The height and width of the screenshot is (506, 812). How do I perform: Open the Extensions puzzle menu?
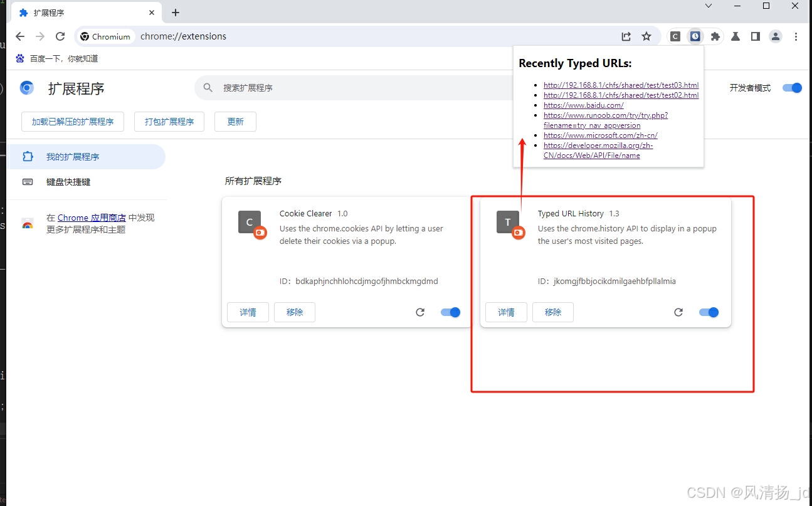tap(715, 36)
